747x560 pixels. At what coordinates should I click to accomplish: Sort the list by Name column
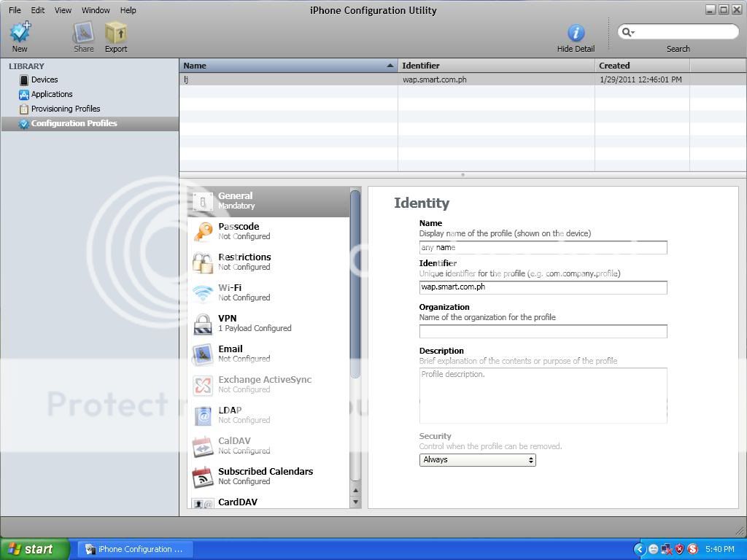click(x=287, y=66)
